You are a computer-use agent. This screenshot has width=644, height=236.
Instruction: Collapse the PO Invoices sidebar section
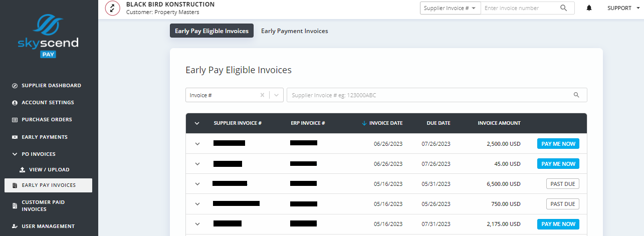coord(15,154)
